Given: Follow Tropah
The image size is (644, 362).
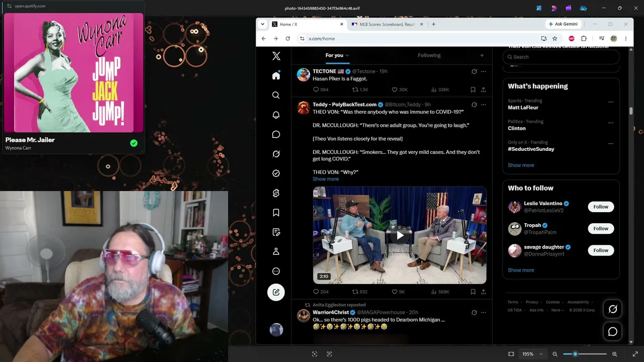Looking at the screenshot, I should (x=601, y=228).
